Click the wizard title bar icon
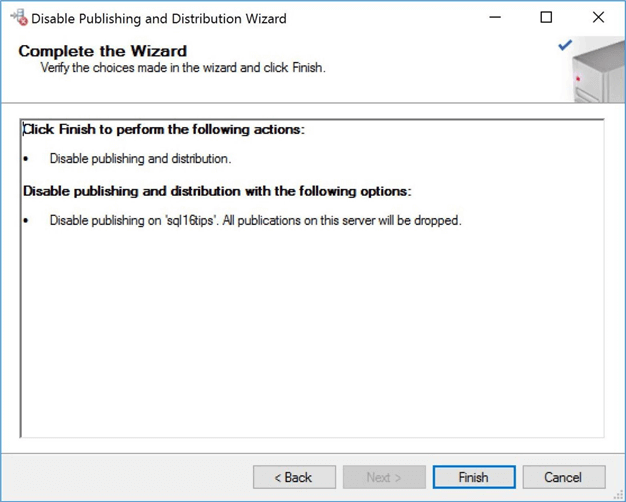The height and width of the screenshot is (502, 626). [x=19, y=18]
